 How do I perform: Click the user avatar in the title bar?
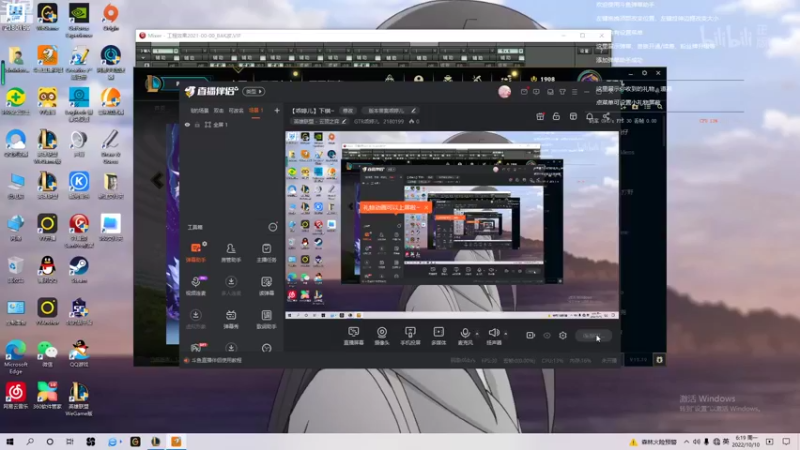tap(505, 91)
